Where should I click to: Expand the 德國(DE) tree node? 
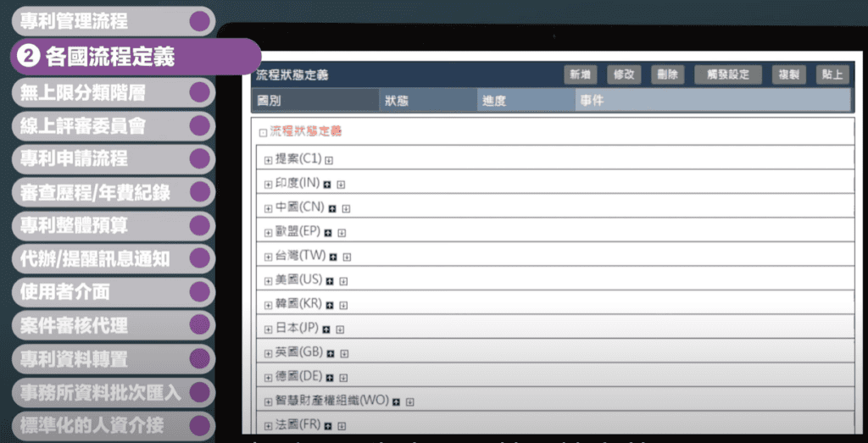268,377
